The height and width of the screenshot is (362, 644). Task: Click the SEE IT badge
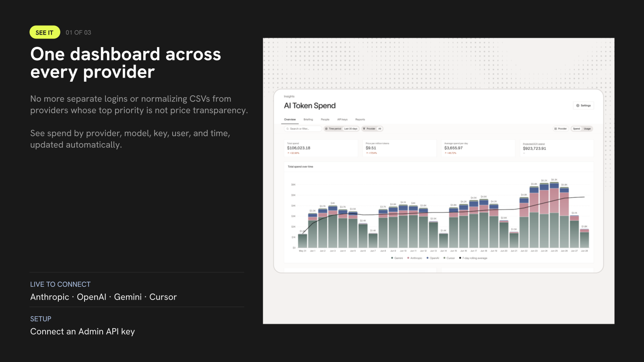point(45,33)
